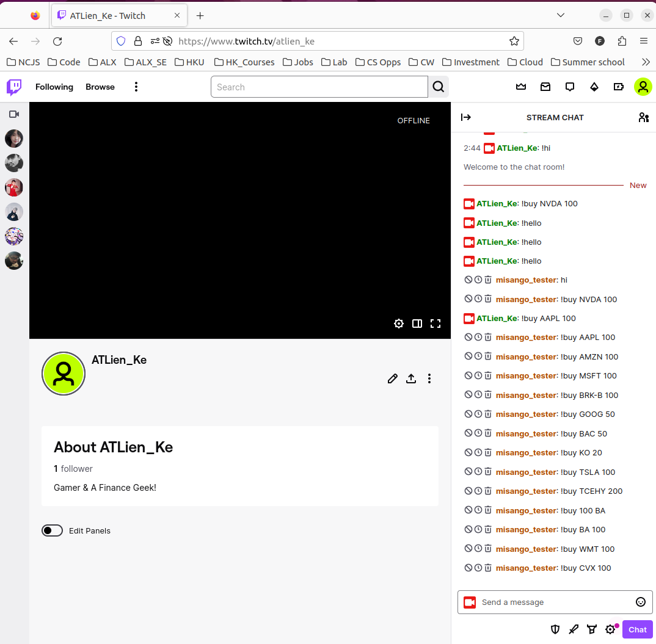Click the edit pencil icon for the channel
This screenshot has width=656, height=644.
(392, 379)
